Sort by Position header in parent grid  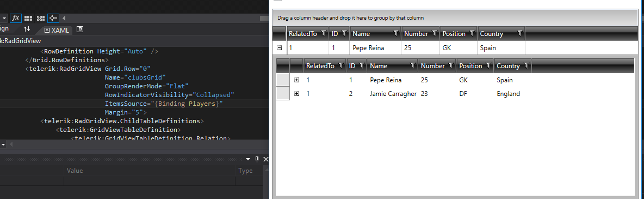tap(454, 34)
